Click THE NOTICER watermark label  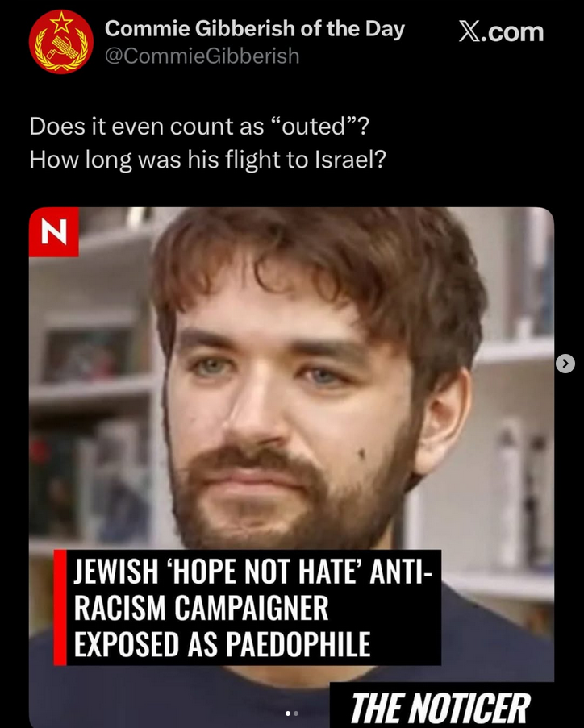[440, 708]
